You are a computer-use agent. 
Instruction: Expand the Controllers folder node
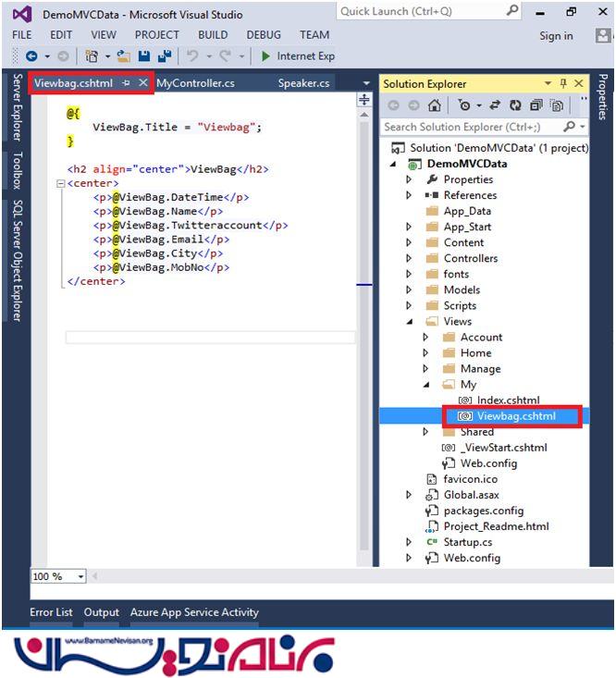point(410,259)
